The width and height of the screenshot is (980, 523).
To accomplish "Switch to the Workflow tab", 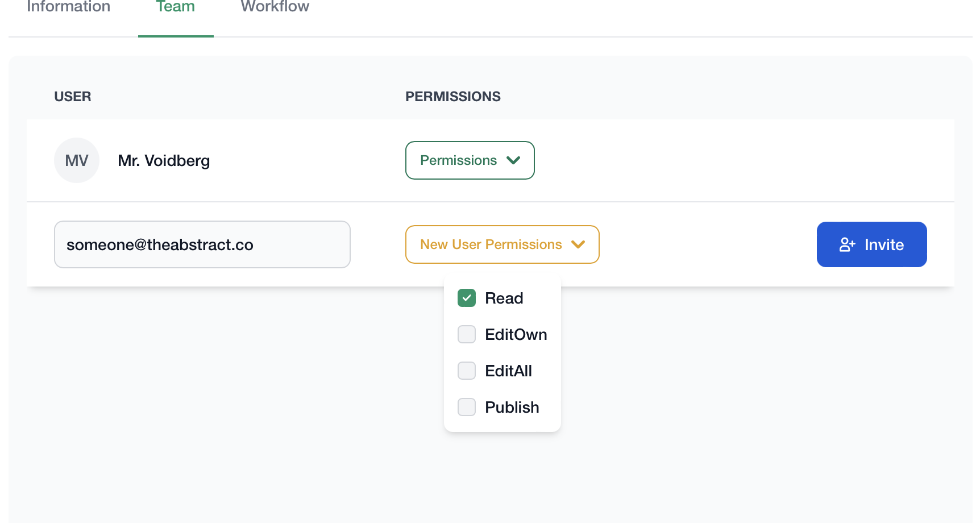I will click(275, 7).
